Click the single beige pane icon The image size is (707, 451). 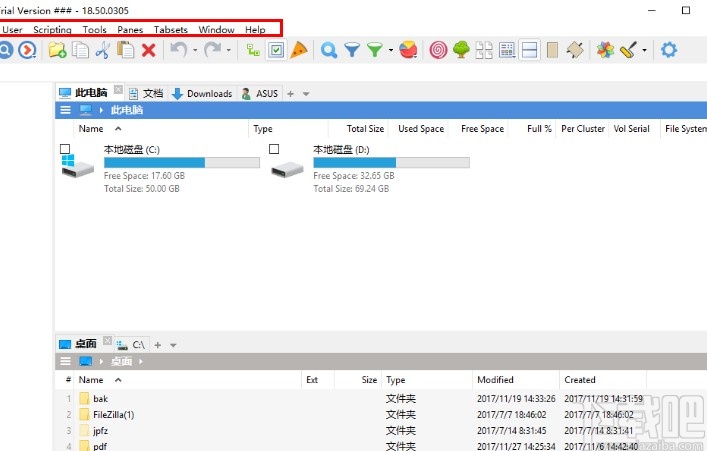[552, 50]
